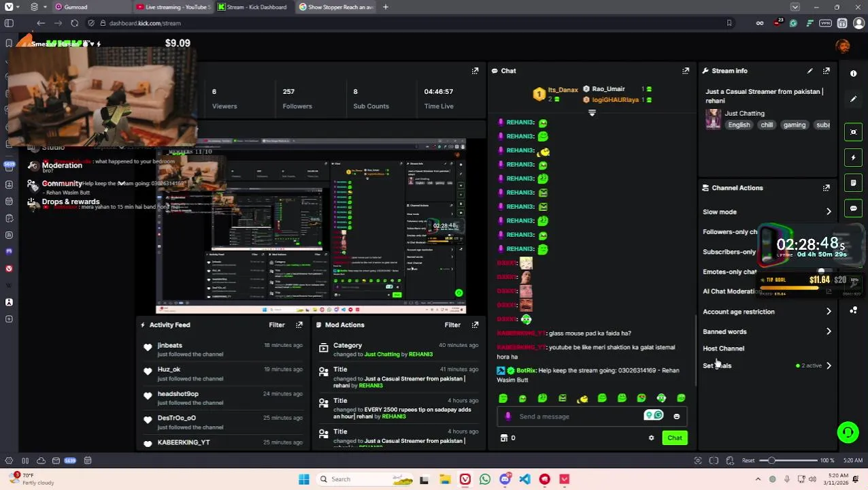This screenshot has height=490, width=868.
Task: Pop out the stream stats panel
Action: tap(475, 71)
